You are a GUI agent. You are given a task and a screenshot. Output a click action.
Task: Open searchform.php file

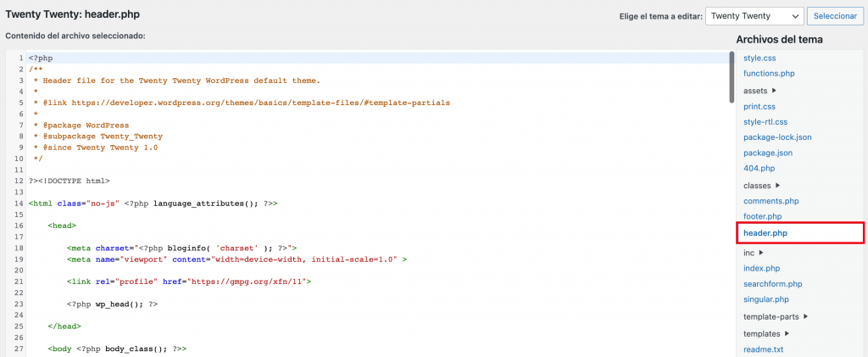(772, 284)
